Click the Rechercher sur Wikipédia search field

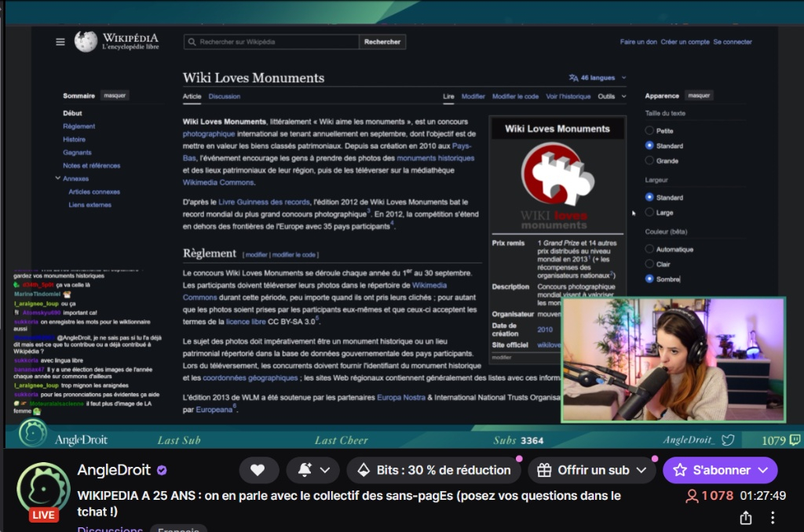point(271,42)
